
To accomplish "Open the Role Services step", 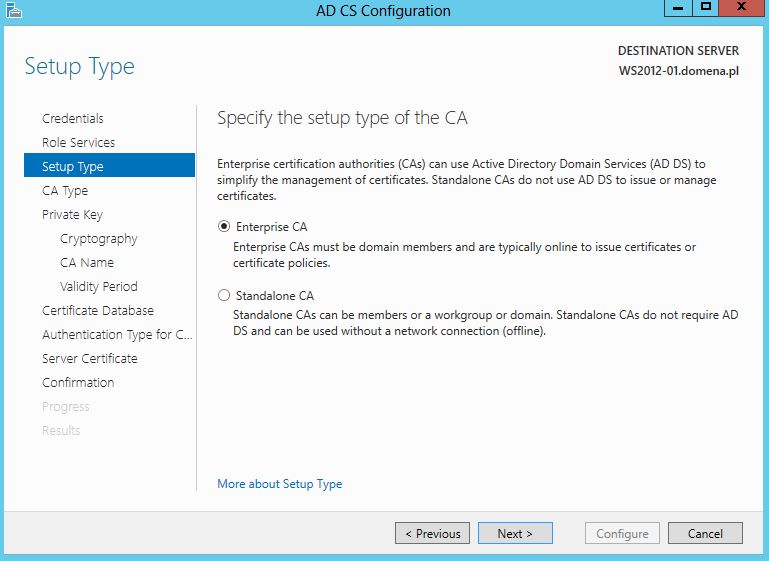I will pos(78,142).
